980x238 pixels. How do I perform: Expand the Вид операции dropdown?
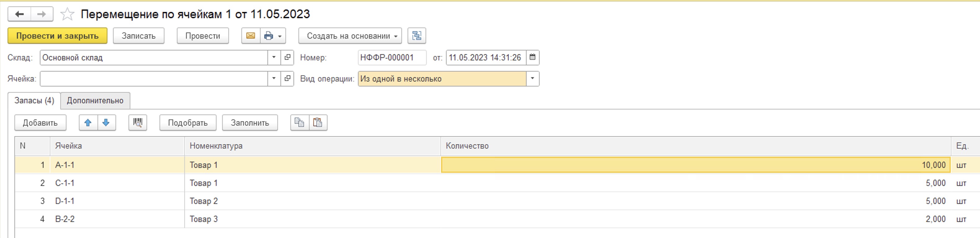(x=532, y=79)
